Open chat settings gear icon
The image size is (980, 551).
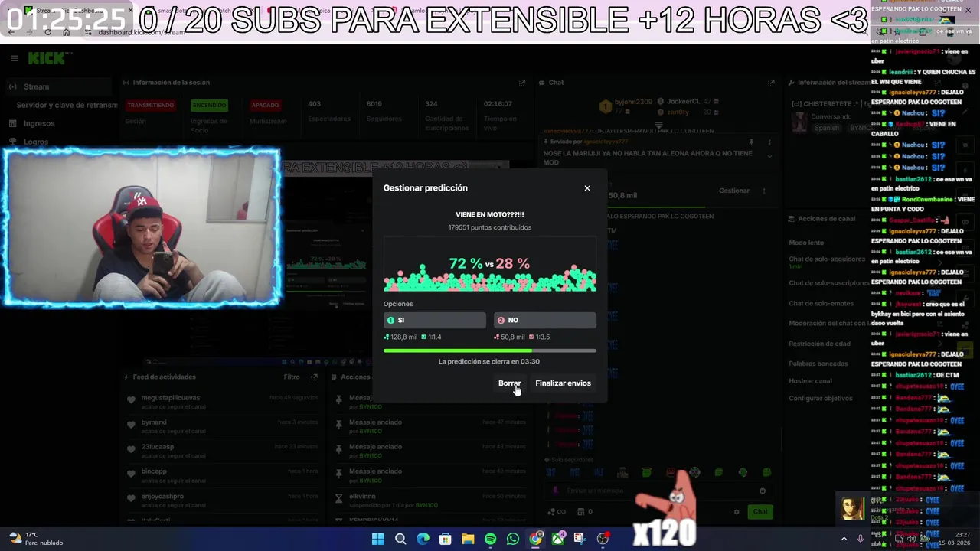[737, 511]
